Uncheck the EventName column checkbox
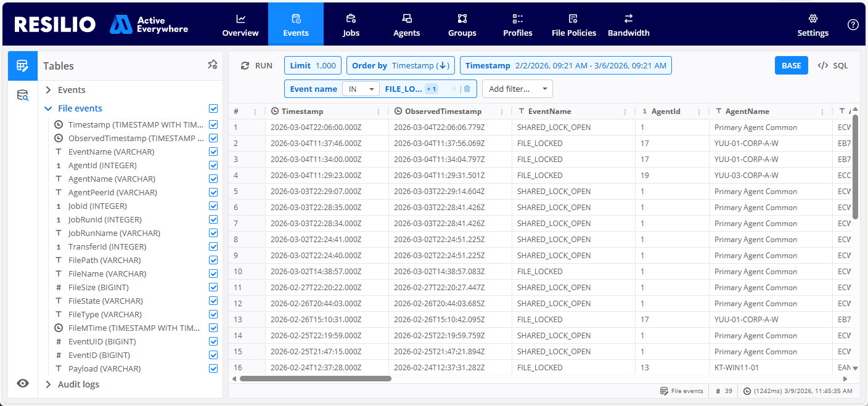 tap(213, 152)
